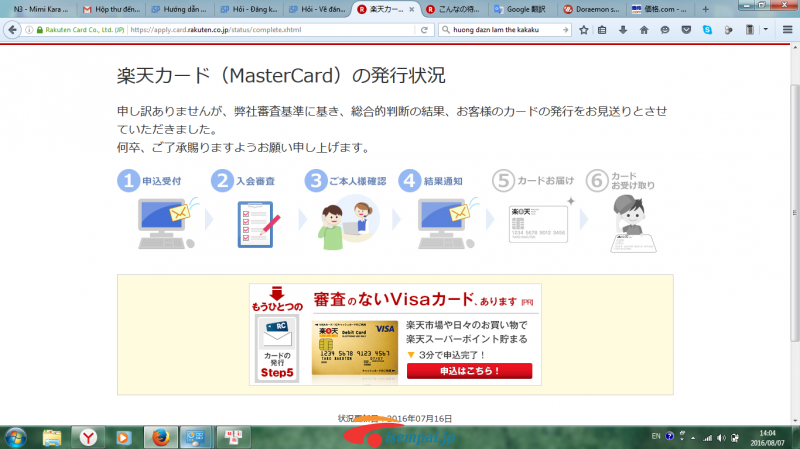Image resolution: width=800 pixels, height=449 pixels.
Task: Click the Firefox taskbar icon
Action: point(161,438)
